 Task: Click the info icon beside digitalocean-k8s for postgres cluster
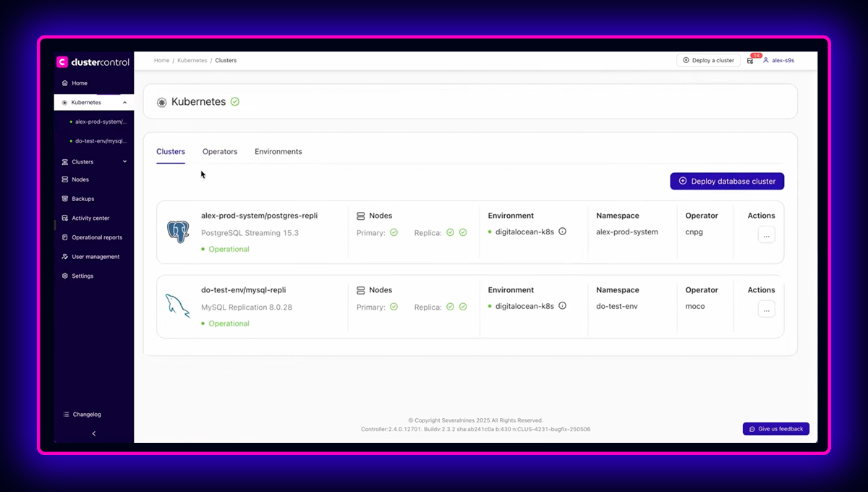[x=562, y=232]
